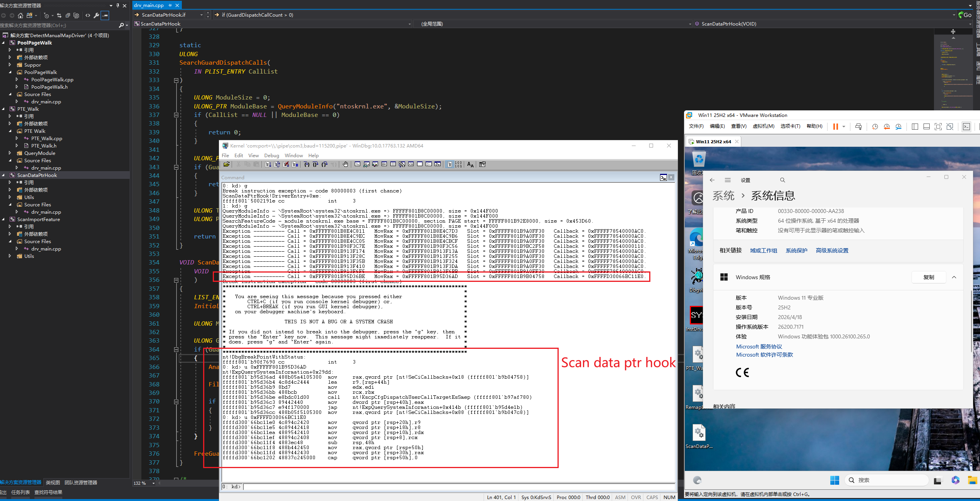Click the Home icon in Solution Explorer toolbar

[x=21, y=15]
